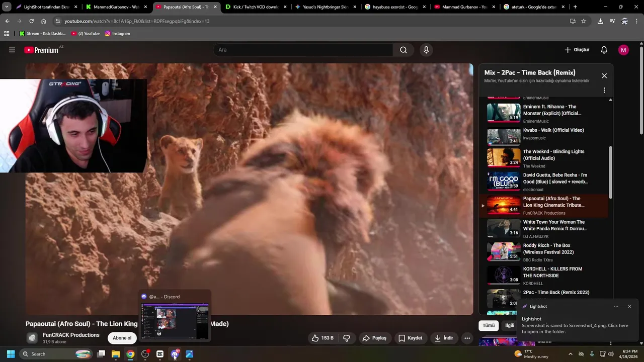Screen dimensions: 644x362
Task: Open FunCRACK Productions channel name link
Action: (71, 335)
